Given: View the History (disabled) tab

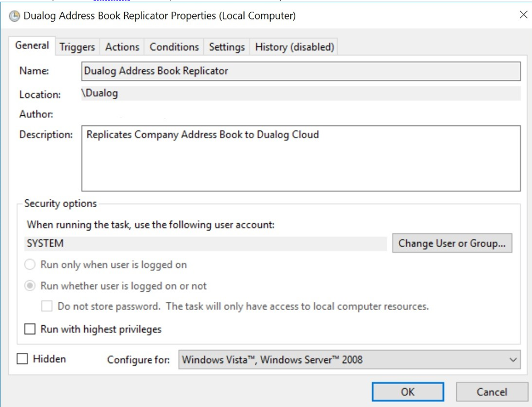Looking at the screenshot, I should [295, 47].
